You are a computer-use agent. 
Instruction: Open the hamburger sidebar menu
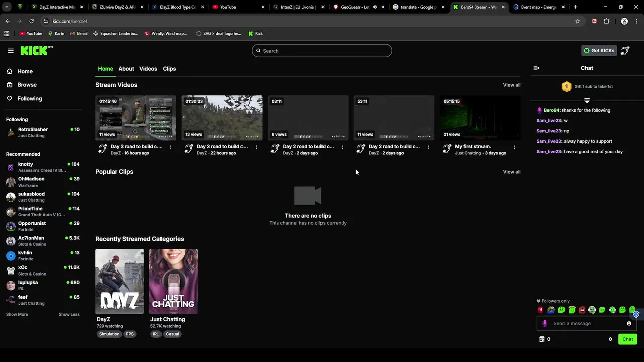point(11,51)
